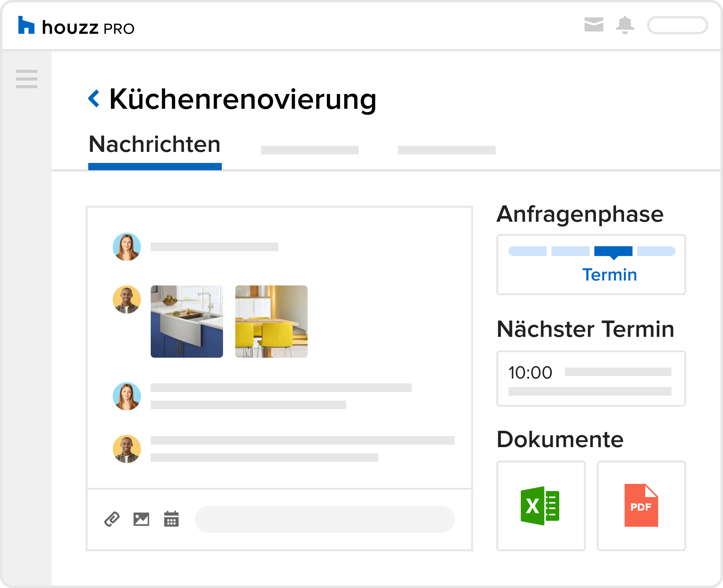This screenshot has width=723, height=588.
Task: Schedule appointment with the calendar icon
Action: pos(172,519)
